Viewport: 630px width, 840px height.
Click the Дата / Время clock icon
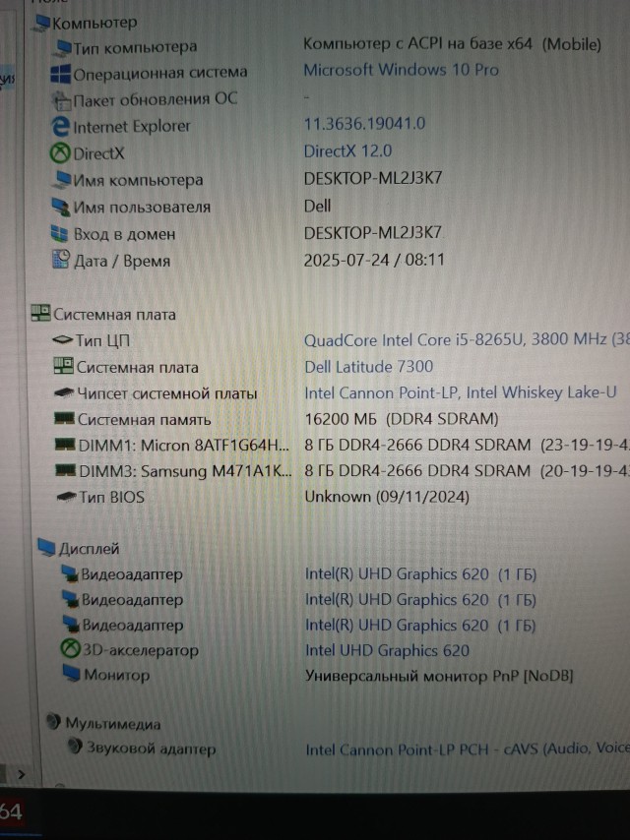point(61,260)
